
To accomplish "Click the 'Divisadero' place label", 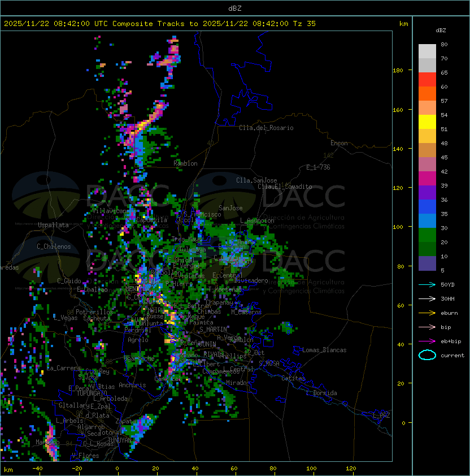I will 251,280.
